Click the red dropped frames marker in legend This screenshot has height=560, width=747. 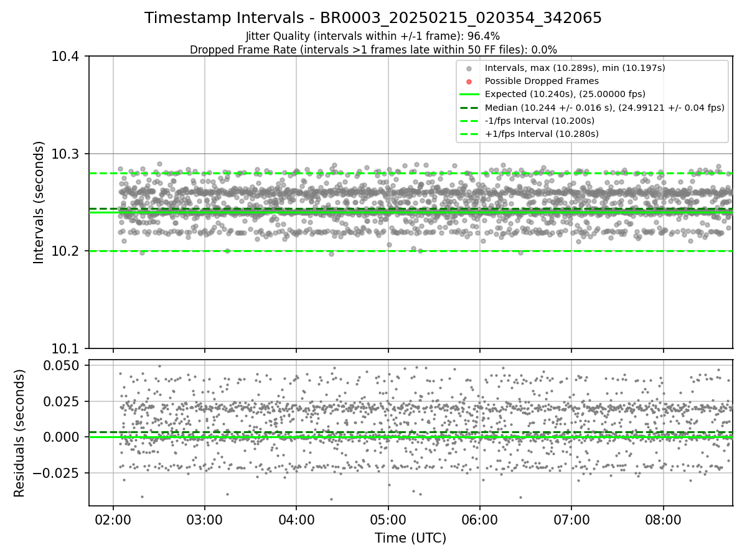click(469, 81)
